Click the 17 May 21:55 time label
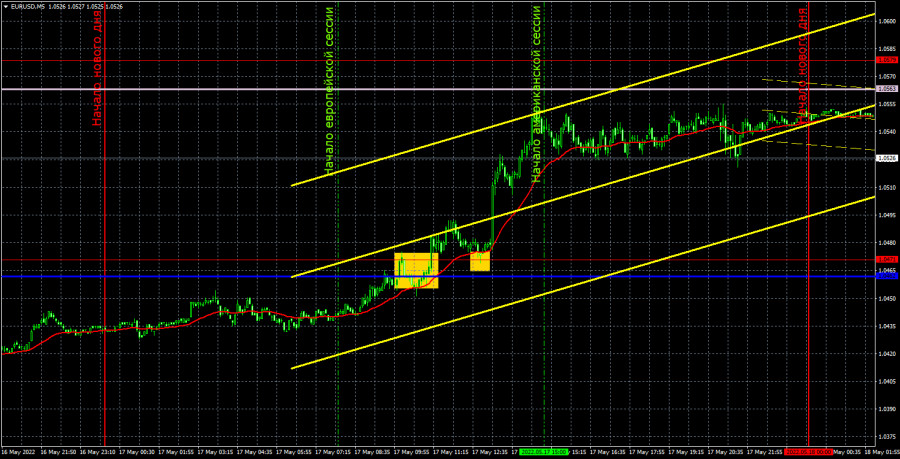 [765, 452]
